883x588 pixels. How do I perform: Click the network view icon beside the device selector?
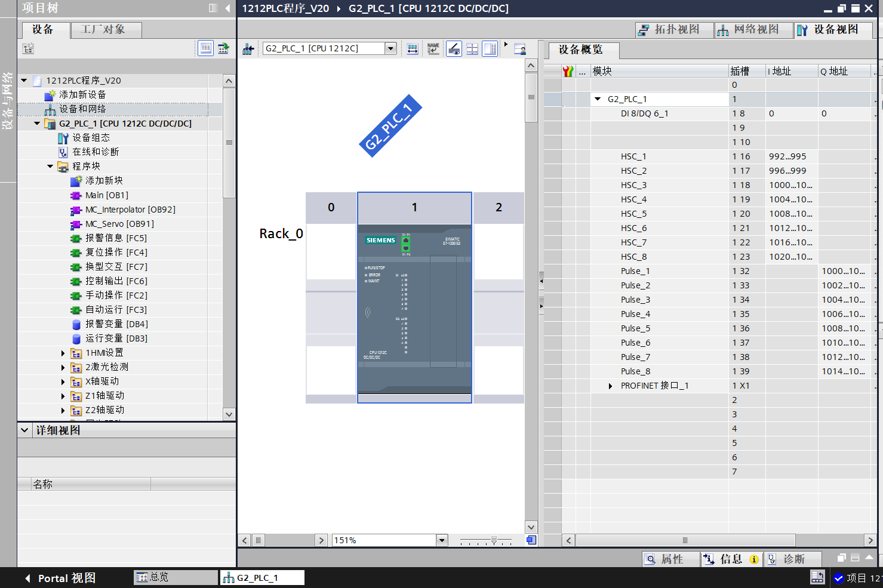click(248, 49)
